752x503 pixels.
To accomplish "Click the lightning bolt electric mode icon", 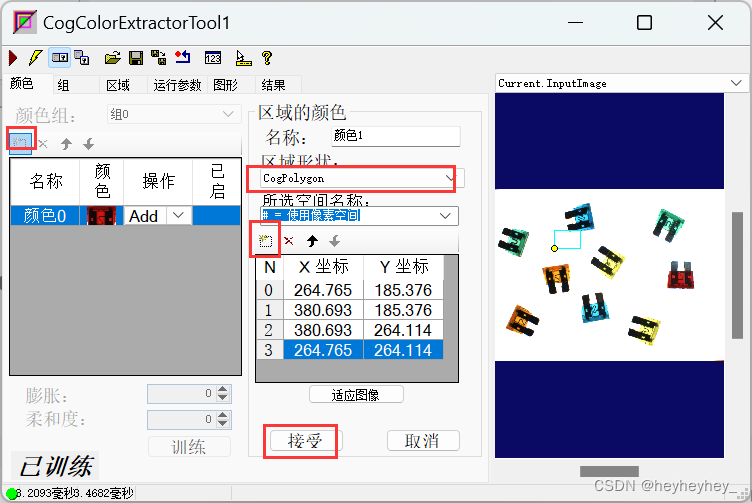I will tap(35, 58).
